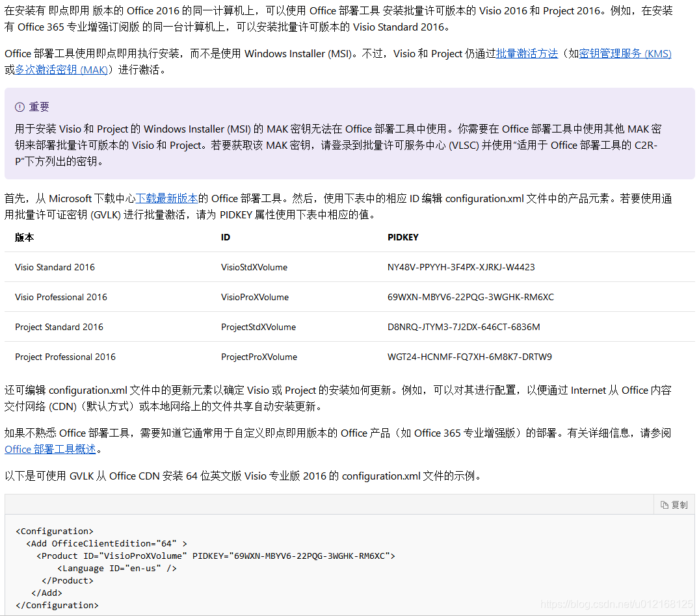Click the 重要 notice heading
The width and height of the screenshot is (699, 616).
(39, 107)
